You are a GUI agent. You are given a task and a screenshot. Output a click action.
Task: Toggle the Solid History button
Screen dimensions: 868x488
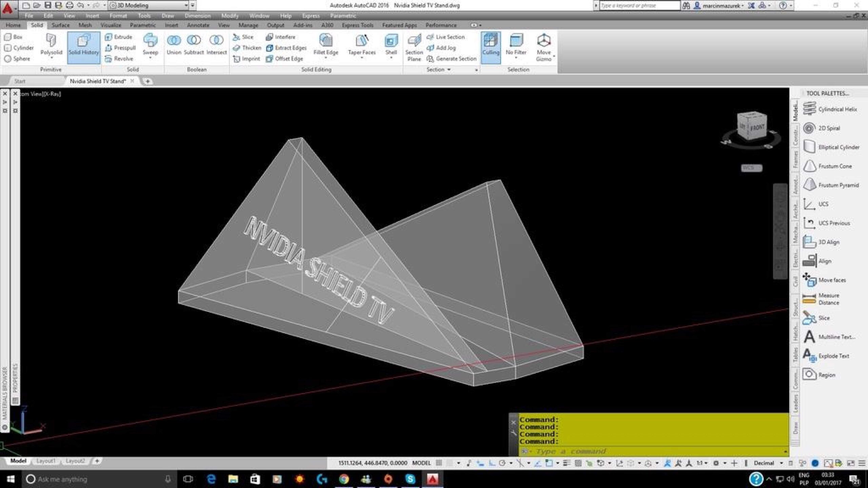(x=84, y=47)
